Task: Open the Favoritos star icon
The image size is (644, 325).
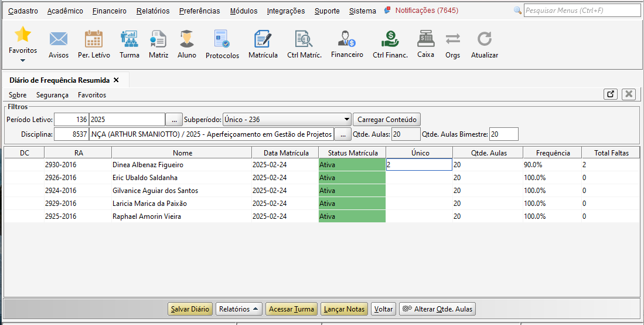Action: click(x=23, y=35)
